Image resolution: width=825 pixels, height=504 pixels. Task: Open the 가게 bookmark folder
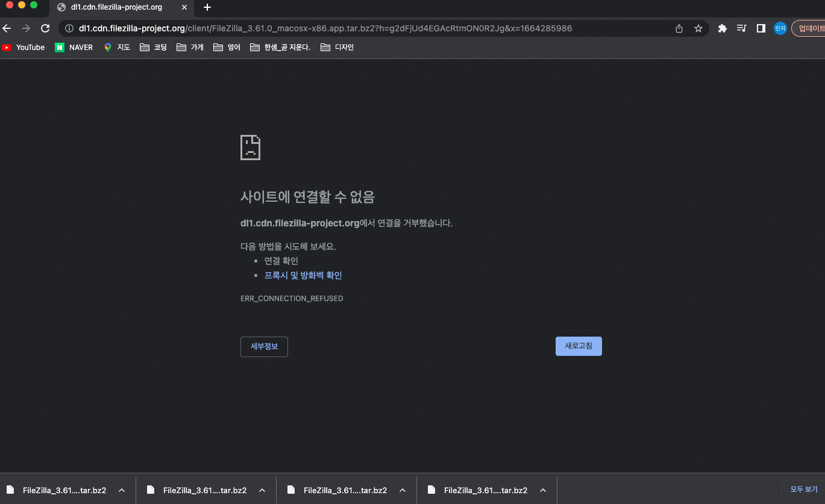pos(190,48)
